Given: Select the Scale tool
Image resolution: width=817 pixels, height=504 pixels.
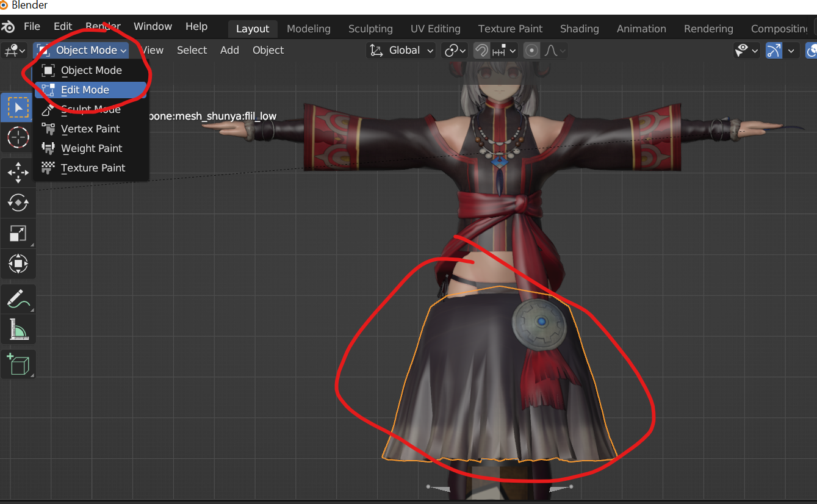Looking at the screenshot, I should tap(18, 233).
